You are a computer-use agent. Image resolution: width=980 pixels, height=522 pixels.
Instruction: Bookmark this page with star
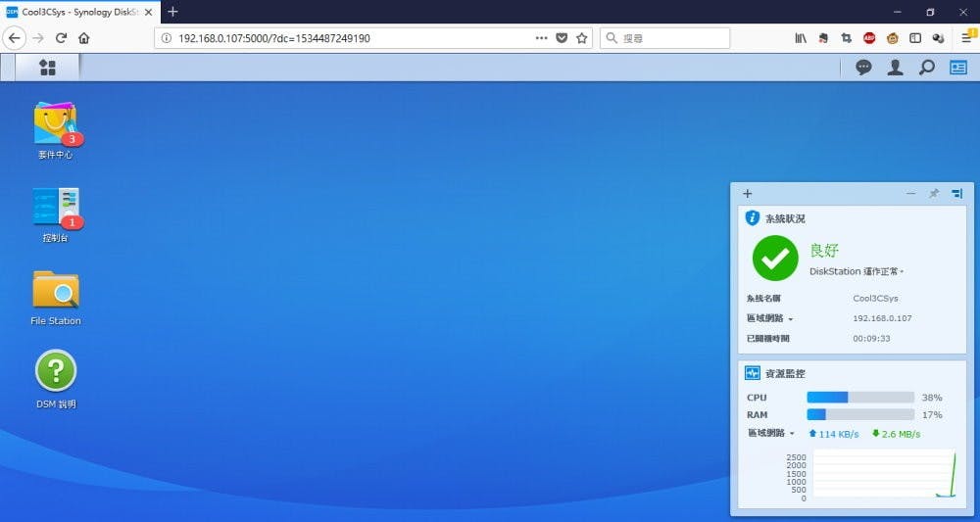(x=582, y=38)
